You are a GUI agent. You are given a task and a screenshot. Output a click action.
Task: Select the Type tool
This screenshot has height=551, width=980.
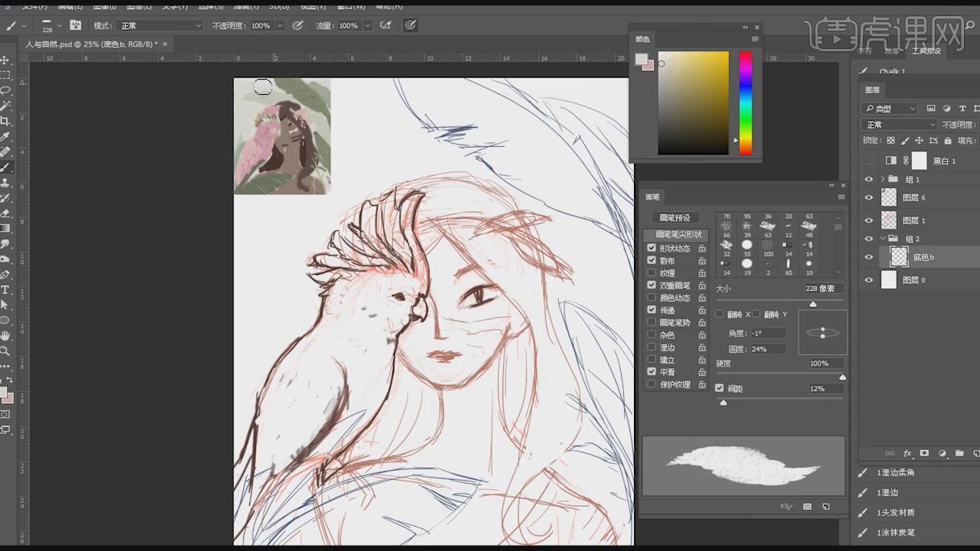pyautogui.click(x=5, y=289)
